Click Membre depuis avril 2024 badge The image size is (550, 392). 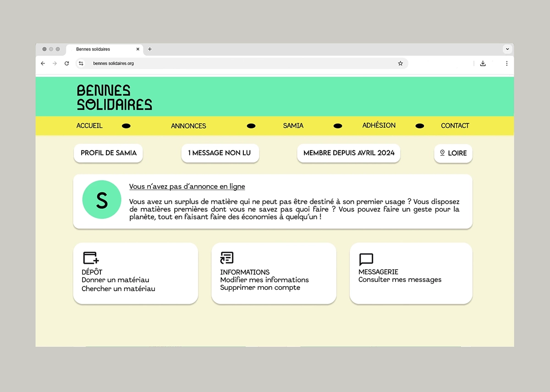pyautogui.click(x=349, y=153)
